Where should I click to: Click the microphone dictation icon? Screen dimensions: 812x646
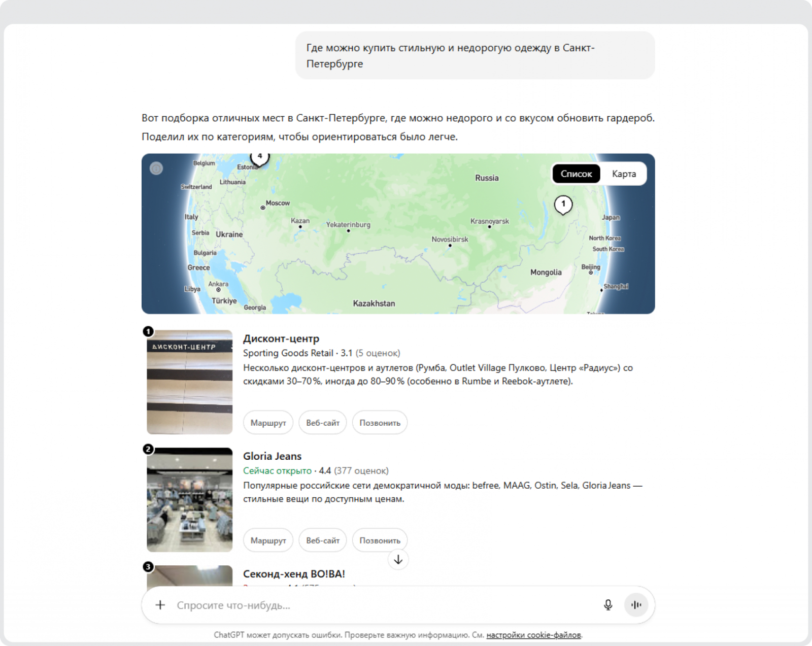pyautogui.click(x=608, y=605)
